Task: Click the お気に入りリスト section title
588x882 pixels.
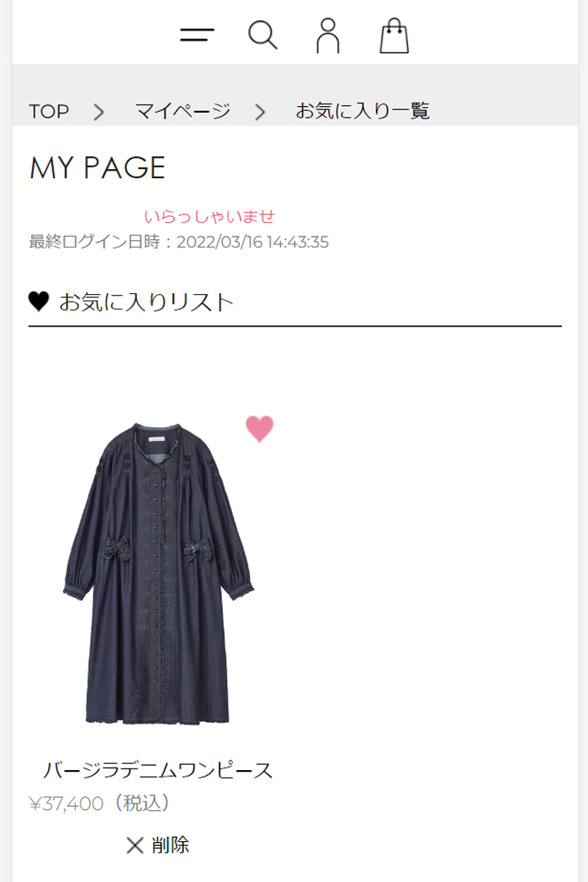Action: coord(146,302)
